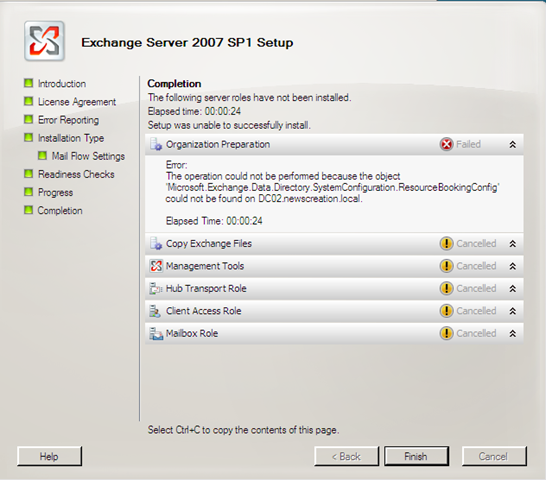Select the Mail Flow Settings step
Viewport: 546px width, 480px height.
88,156
